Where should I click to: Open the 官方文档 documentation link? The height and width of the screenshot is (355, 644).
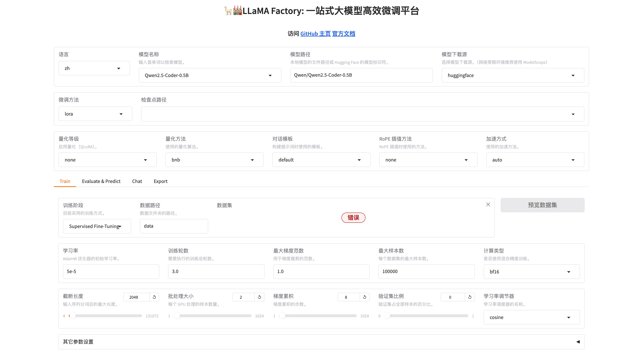tap(343, 34)
